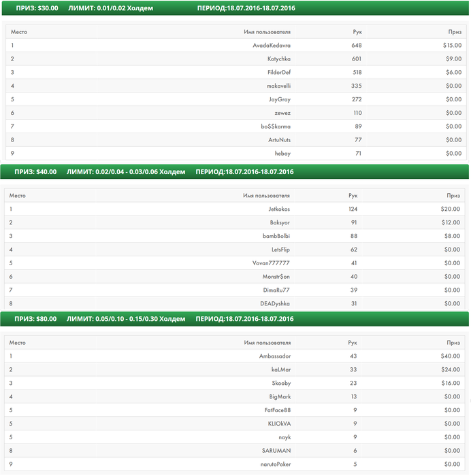Select the Ambassador username
This screenshot has height=476, width=471.
(275, 356)
